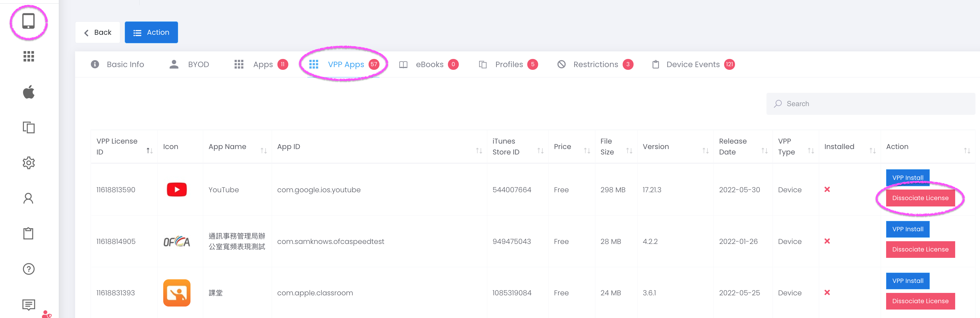Sort by Release Date column
This screenshot has width=980, height=318.
[x=764, y=151]
